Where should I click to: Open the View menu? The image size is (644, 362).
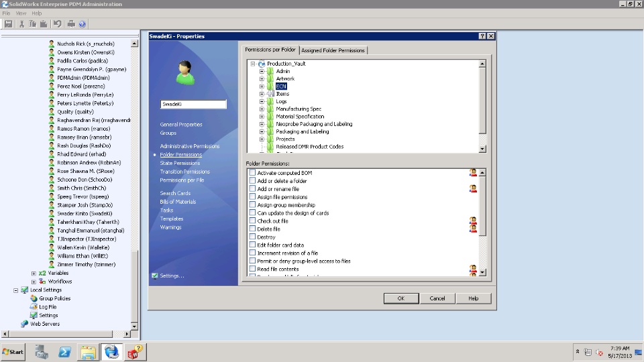coord(21,13)
